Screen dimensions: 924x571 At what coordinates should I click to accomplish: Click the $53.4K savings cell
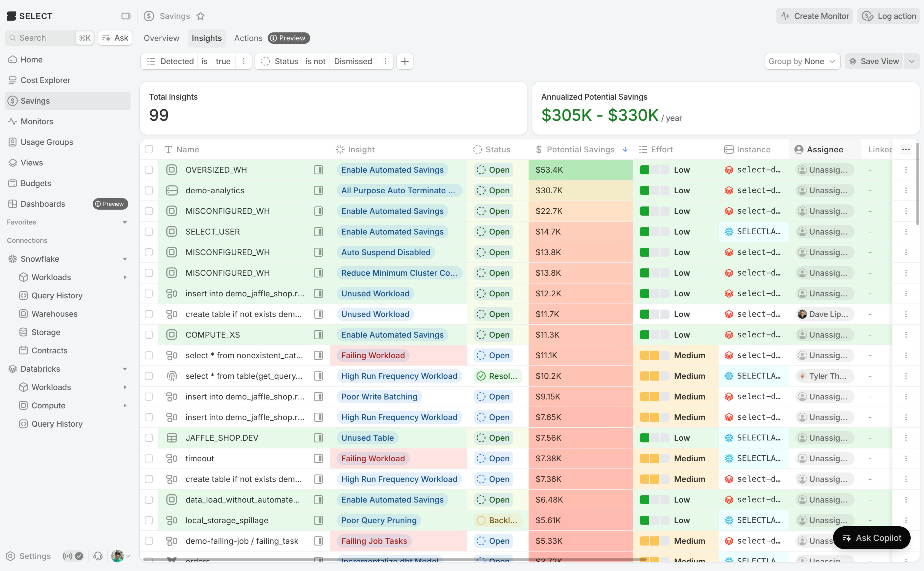581,170
